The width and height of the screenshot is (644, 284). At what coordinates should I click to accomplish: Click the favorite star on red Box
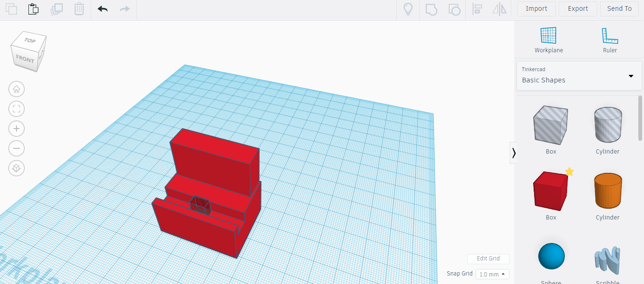569,171
